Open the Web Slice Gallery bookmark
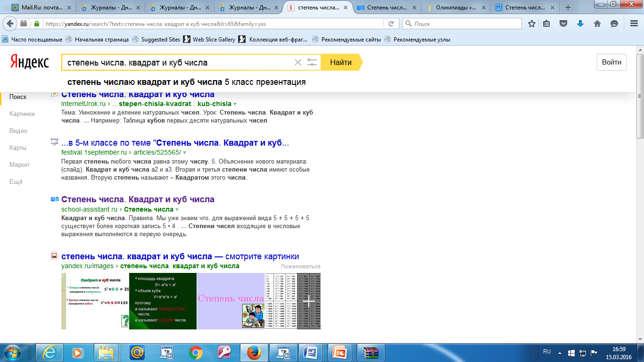 (209, 40)
